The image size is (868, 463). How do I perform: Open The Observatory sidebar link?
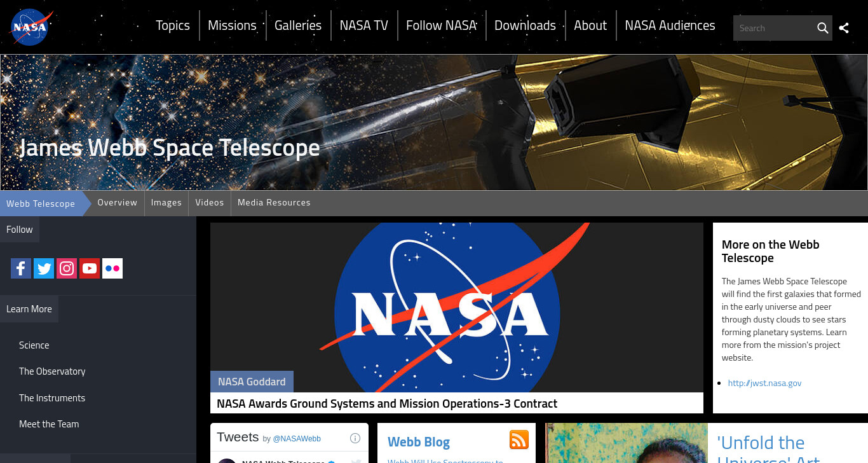tap(52, 371)
